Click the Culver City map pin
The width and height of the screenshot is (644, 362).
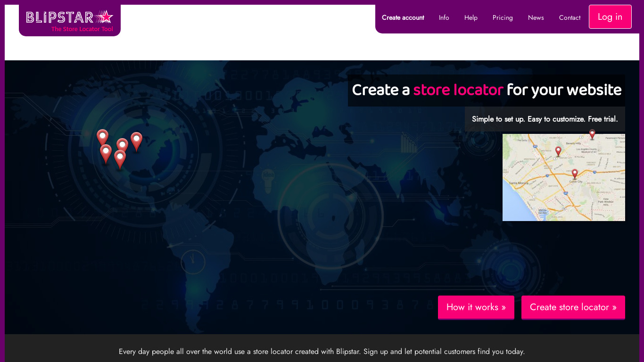[x=575, y=174]
